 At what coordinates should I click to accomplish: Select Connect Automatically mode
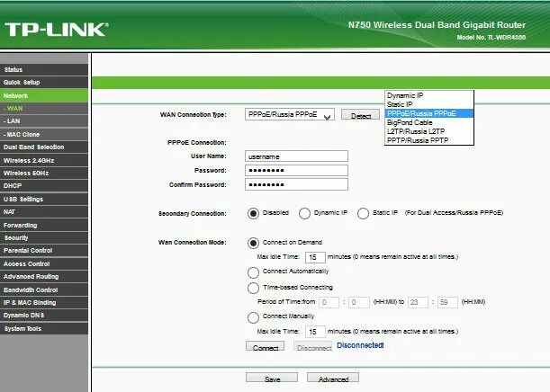coord(253,272)
